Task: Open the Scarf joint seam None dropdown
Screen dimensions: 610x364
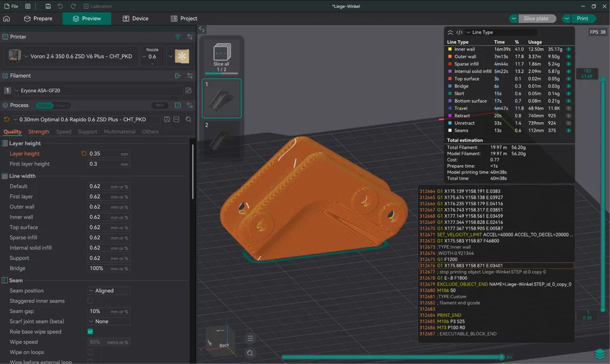Action: (x=109, y=321)
